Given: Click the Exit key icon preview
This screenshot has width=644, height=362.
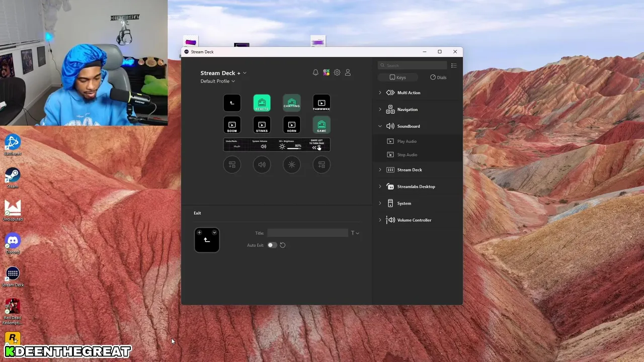Looking at the screenshot, I should click(x=207, y=240).
